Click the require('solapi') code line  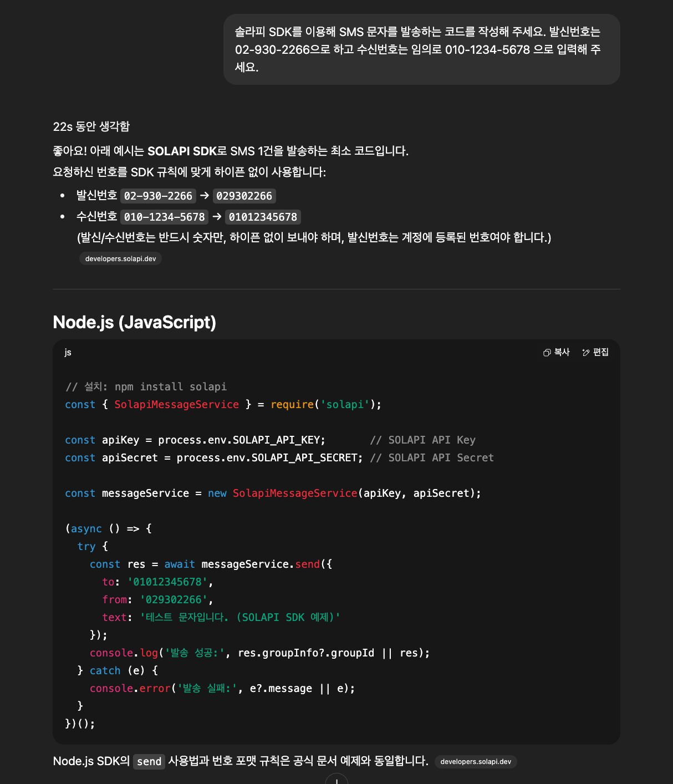point(223,404)
